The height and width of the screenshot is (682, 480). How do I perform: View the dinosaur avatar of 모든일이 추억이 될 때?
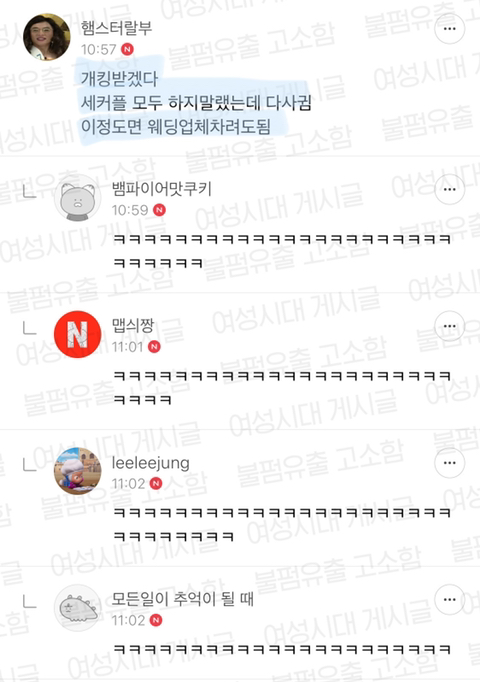(77, 608)
